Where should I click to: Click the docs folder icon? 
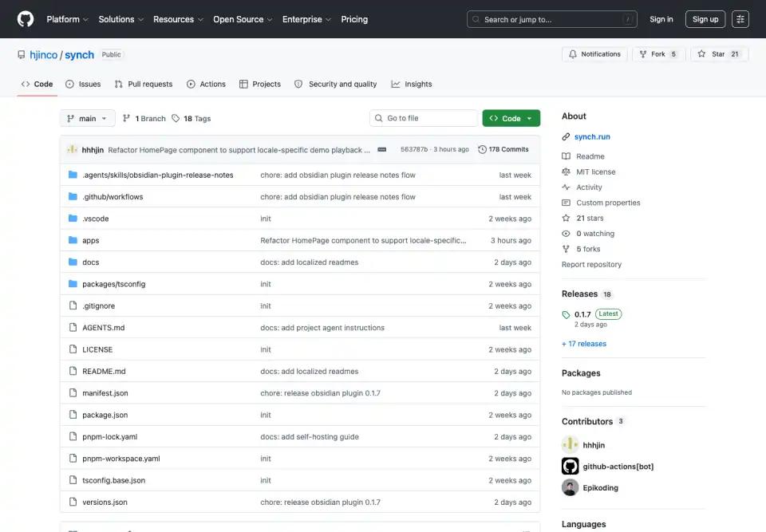click(x=73, y=262)
